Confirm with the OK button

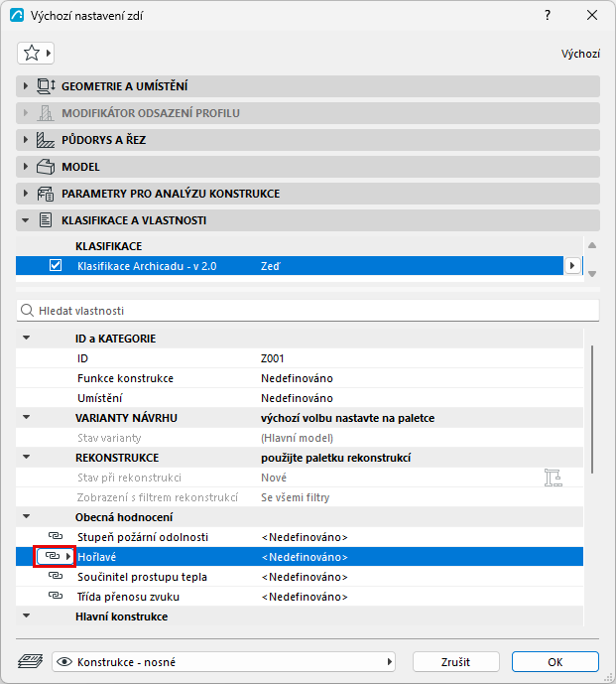click(x=554, y=662)
